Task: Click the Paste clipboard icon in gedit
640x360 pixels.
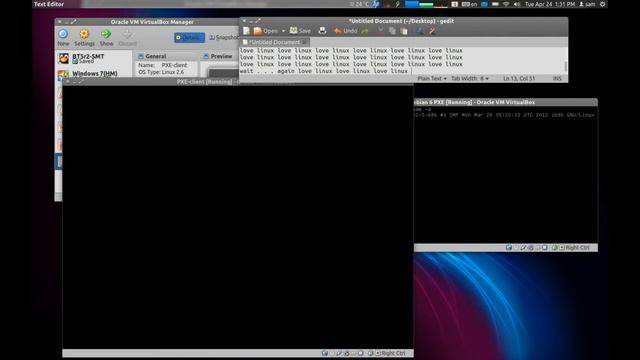Action: pyautogui.click(x=404, y=31)
